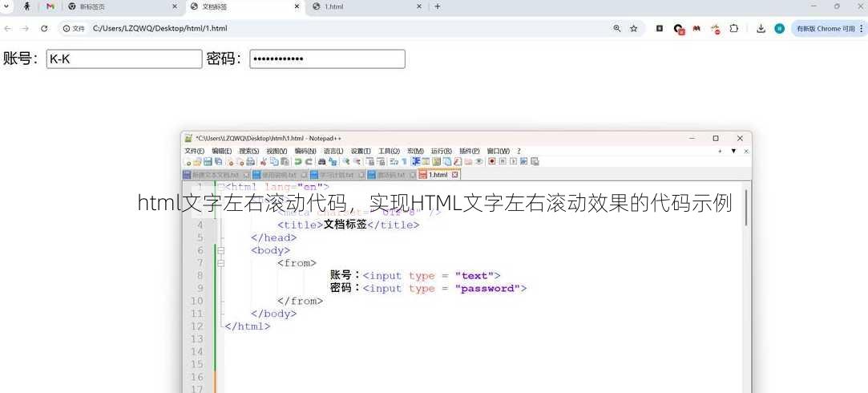The image size is (868, 393).
Task: Click the 账号 text input field
Action: click(124, 59)
